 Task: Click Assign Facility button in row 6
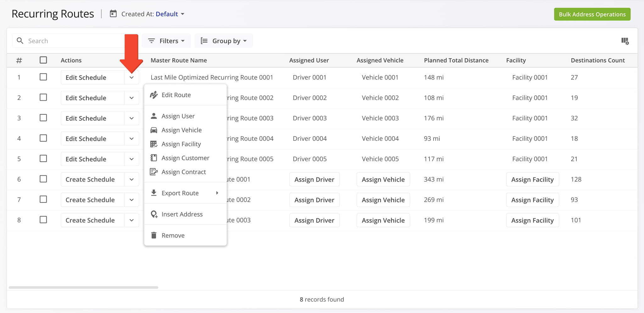532,179
